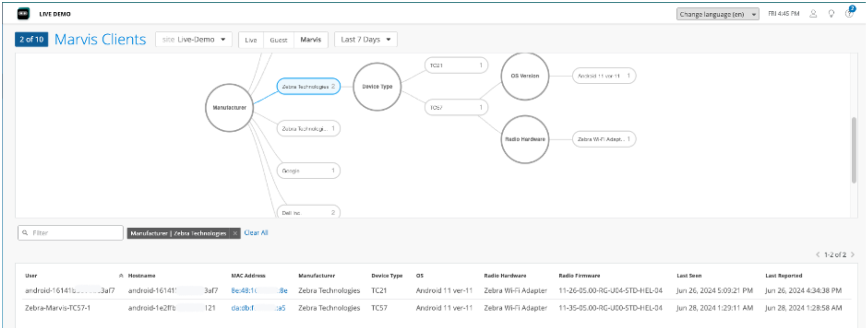The image size is (868, 331).
Task: Open the Last 7 Days time range
Action: tap(365, 39)
